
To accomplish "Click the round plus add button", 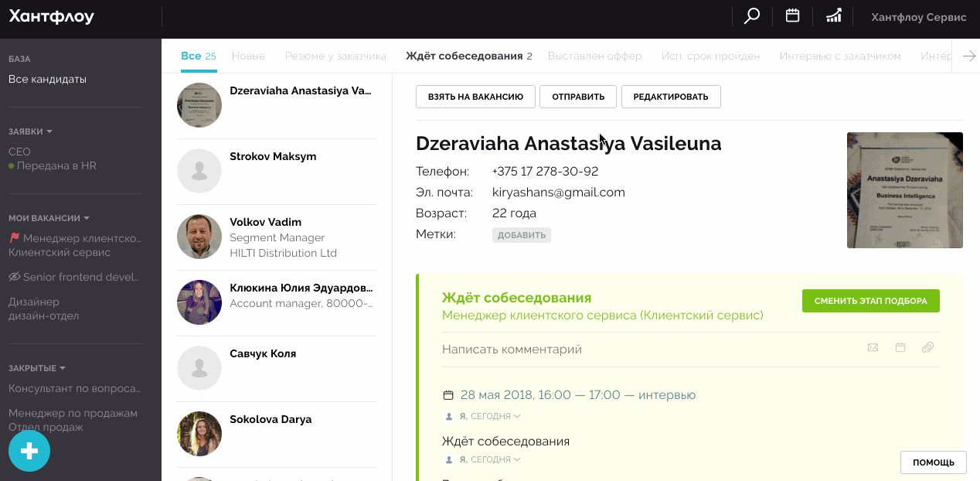I will tap(29, 451).
